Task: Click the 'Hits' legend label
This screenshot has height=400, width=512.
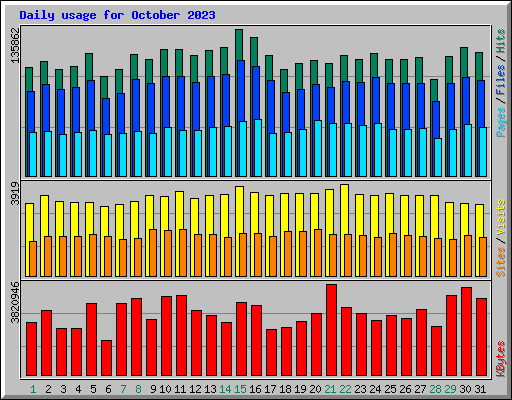Action: (x=501, y=41)
